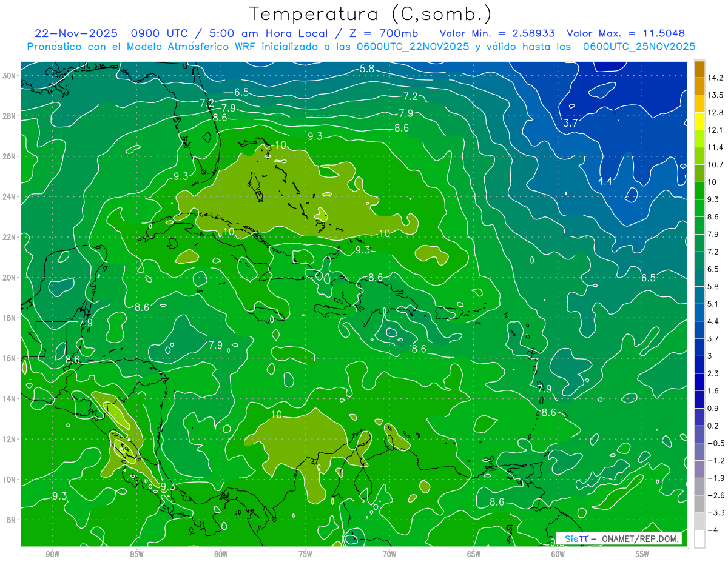The height and width of the screenshot is (562, 728).
Task: Click the '80W' longitude axis label
Action: tap(221, 554)
